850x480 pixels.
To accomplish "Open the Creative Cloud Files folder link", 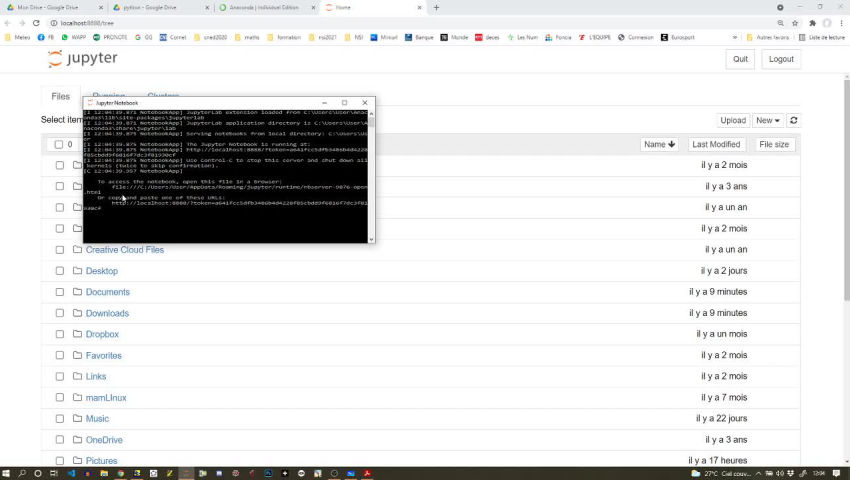I will [124, 250].
